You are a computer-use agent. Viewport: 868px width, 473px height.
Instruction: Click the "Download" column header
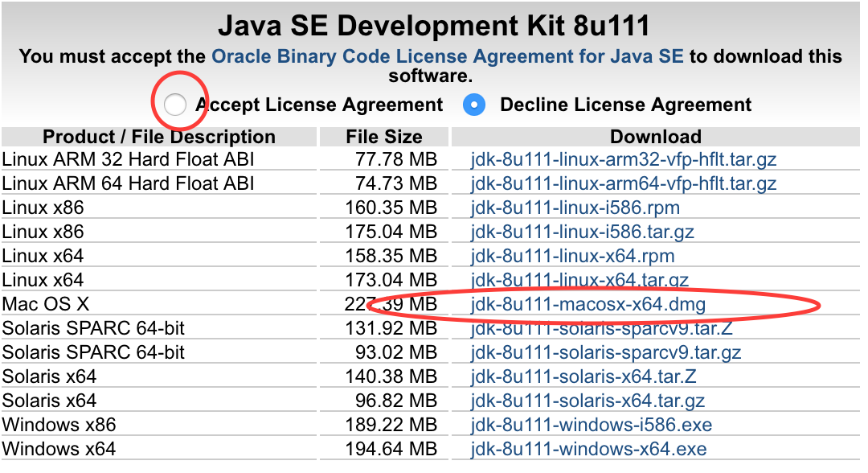tap(656, 136)
